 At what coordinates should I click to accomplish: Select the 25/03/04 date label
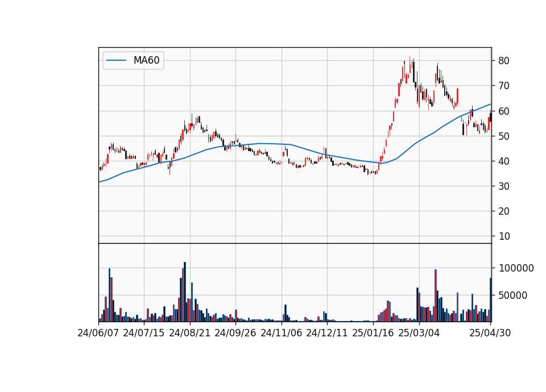(x=419, y=333)
